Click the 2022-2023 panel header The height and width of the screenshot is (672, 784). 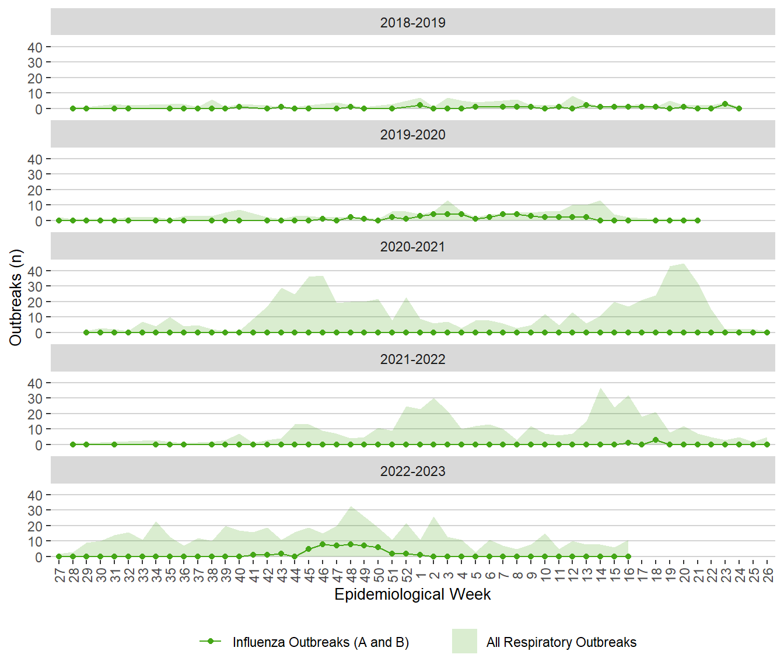point(412,471)
